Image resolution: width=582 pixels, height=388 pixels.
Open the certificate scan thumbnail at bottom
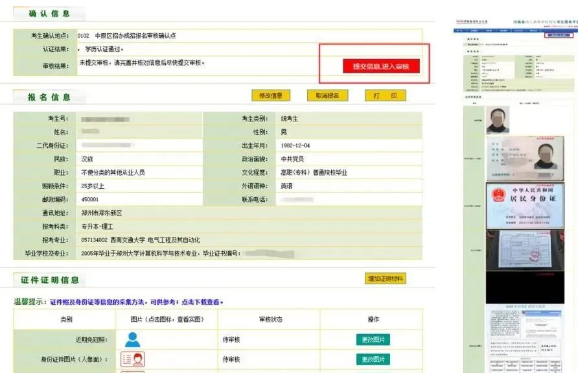pos(525,339)
